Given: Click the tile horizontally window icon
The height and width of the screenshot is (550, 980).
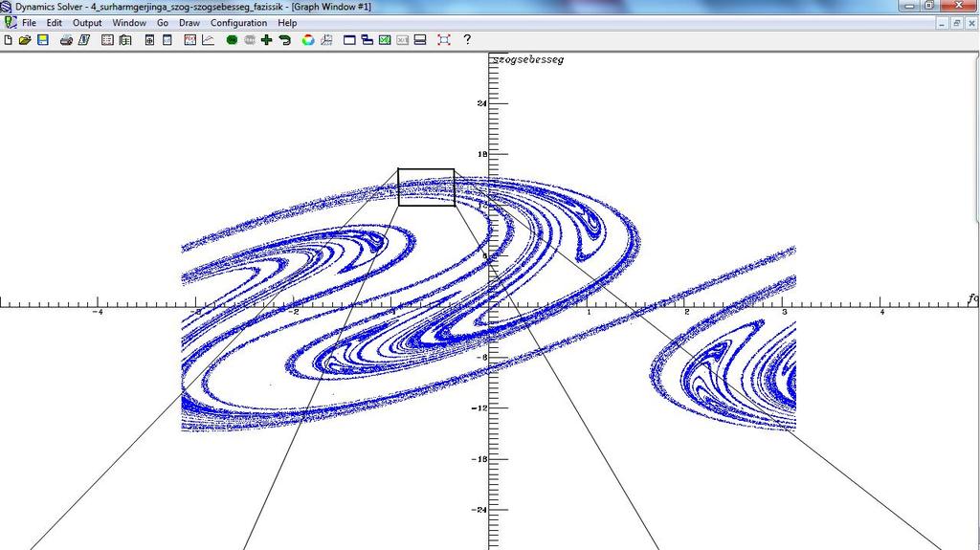Looking at the screenshot, I should pos(420,40).
